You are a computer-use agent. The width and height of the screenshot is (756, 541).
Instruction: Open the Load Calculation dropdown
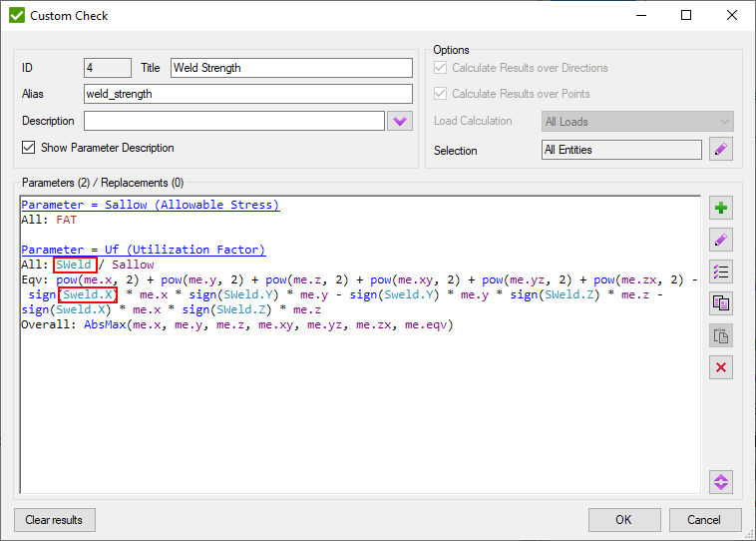click(x=637, y=122)
